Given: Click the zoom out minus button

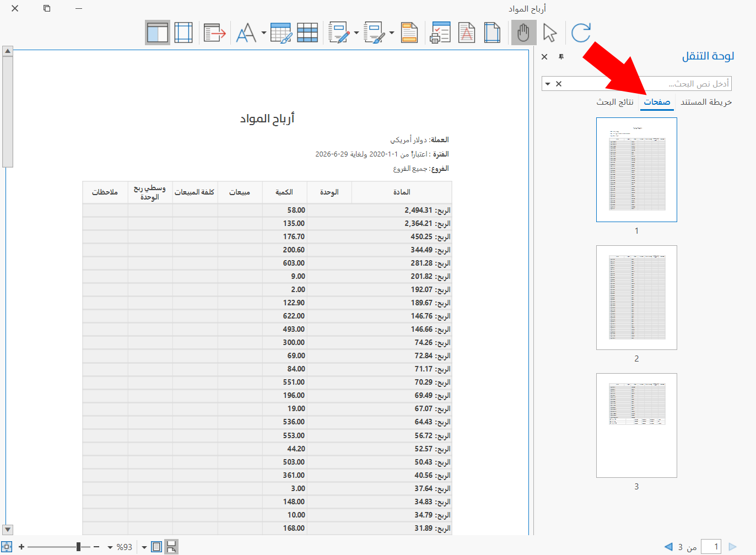Looking at the screenshot, I should pyautogui.click(x=96, y=547).
